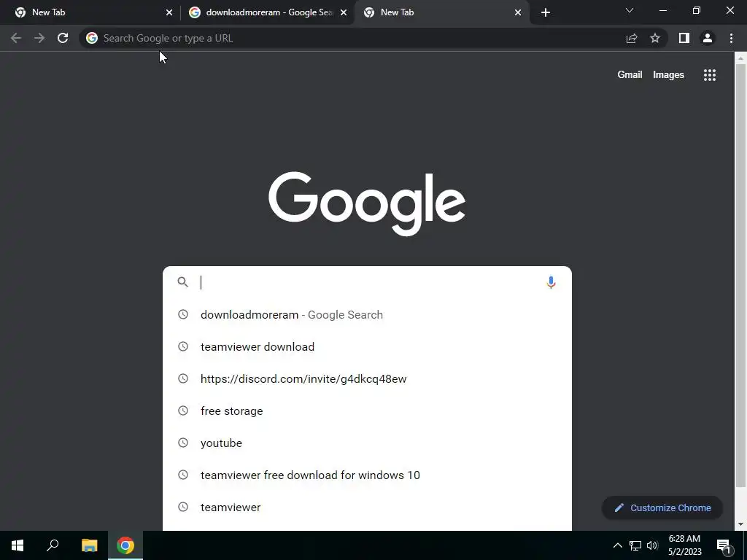Open Gmail link
This screenshot has height=560, width=747.
point(630,75)
